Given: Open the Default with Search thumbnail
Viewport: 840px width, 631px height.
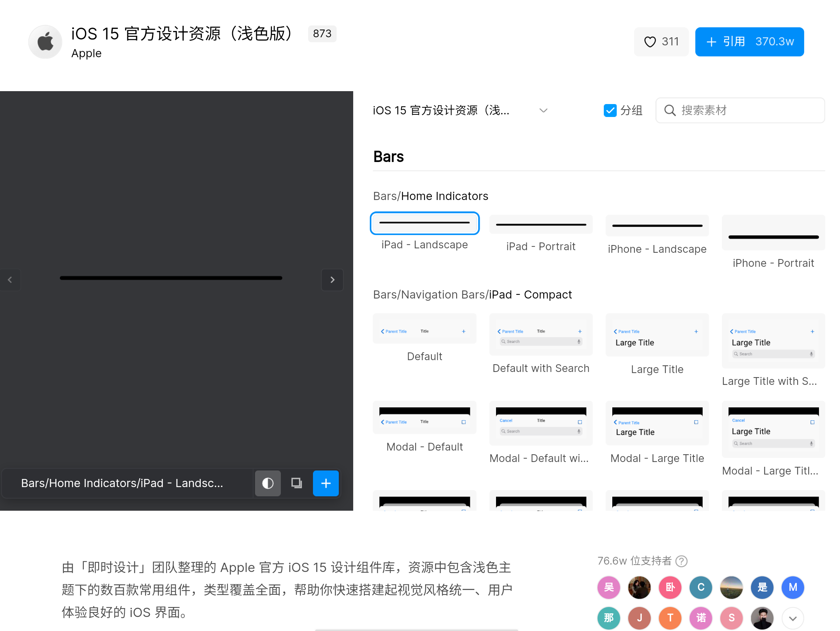Looking at the screenshot, I should [x=541, y=334].
